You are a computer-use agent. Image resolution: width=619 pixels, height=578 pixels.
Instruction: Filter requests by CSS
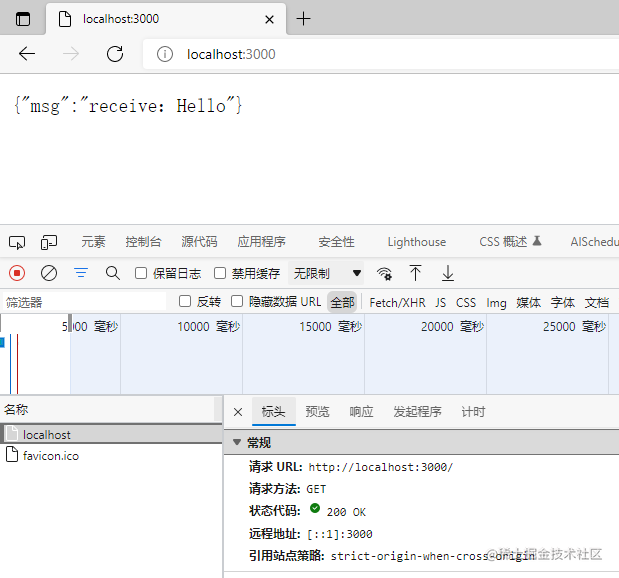466,303
